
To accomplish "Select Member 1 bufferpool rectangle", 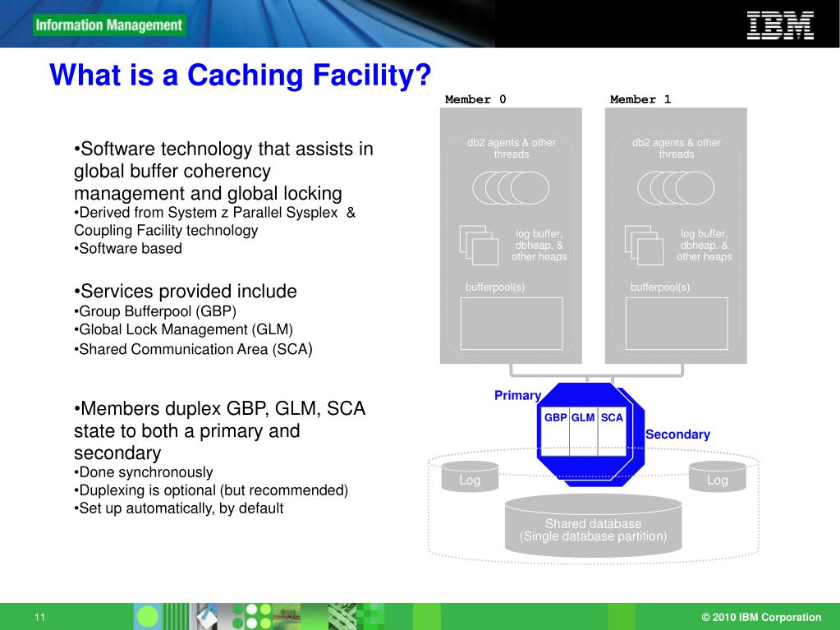I will [x=677, y=324].
